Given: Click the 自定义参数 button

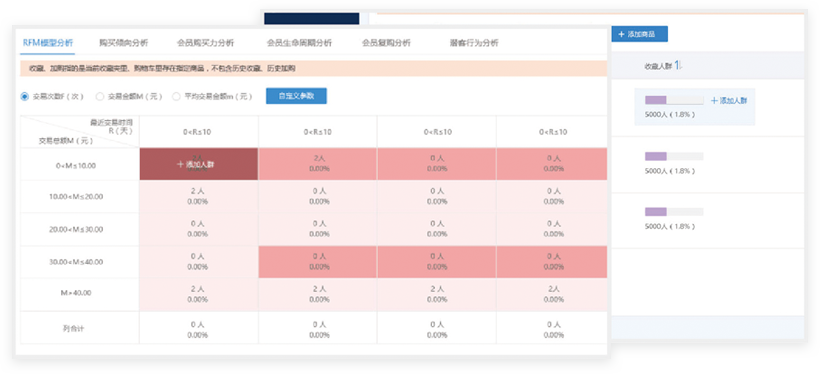Looking at the screenshot, I should (x=296, y=96).
